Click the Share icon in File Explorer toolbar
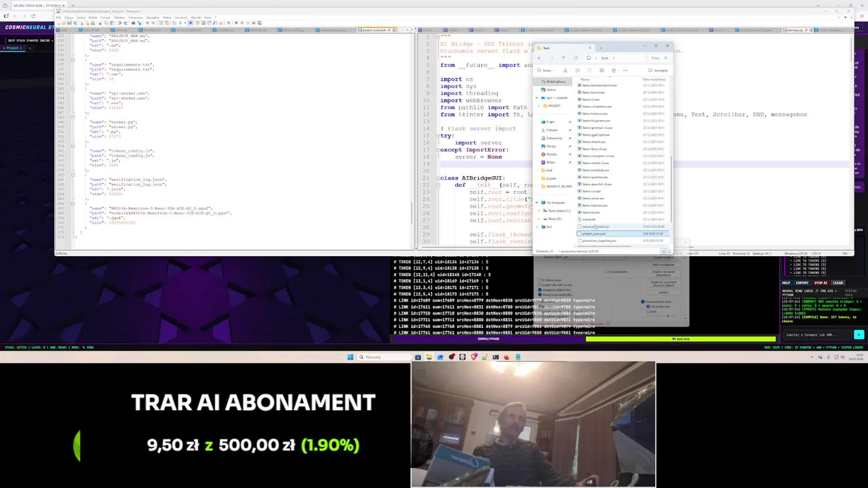Screen dimensions: 868x488 [x=614, y=70]
